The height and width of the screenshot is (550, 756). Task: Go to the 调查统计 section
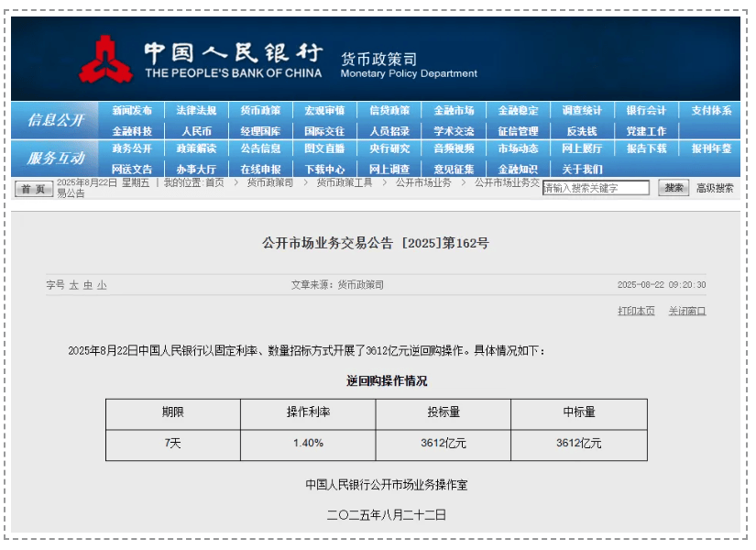click(x=582, y=111)
